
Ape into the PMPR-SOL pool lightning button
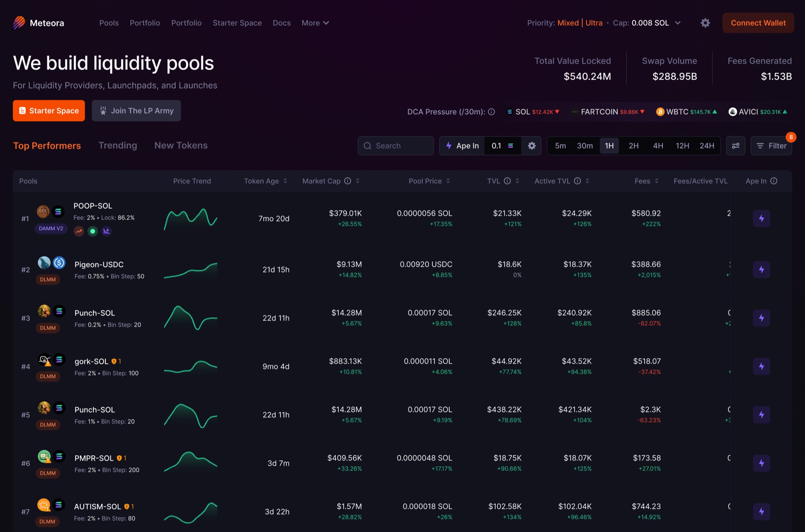762,463
